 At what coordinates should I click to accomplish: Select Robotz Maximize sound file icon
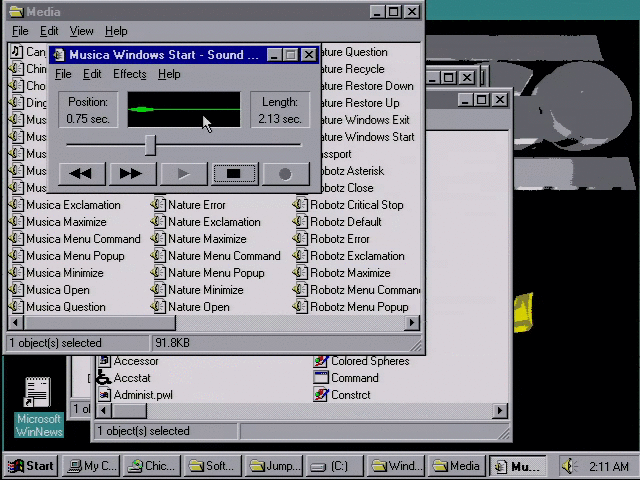coord(300,273)
